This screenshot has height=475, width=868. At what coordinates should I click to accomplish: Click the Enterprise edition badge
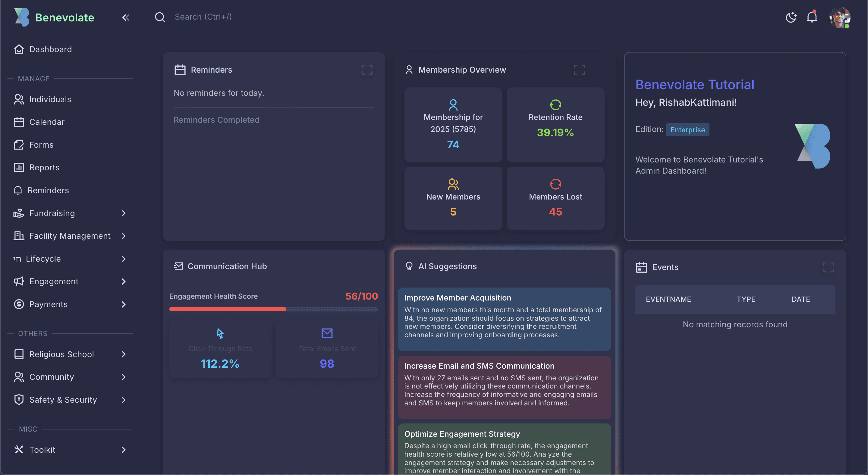coord(687,130)
